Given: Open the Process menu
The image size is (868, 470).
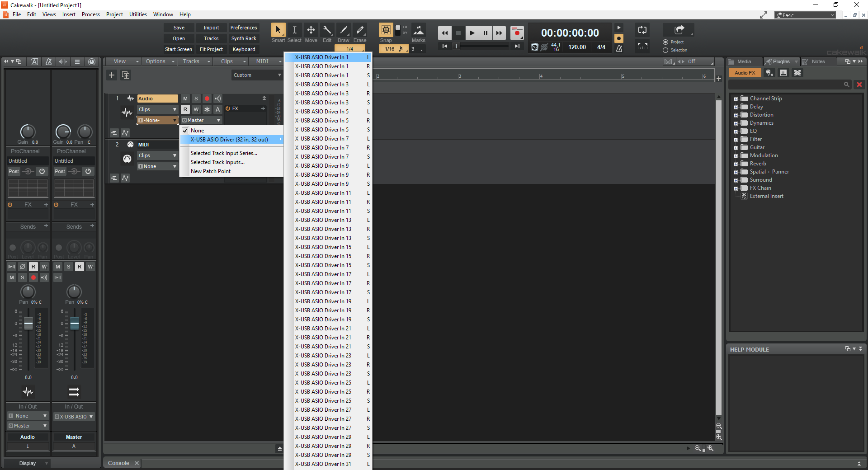Looking at the screenshot, I should [x=90, y=14].
